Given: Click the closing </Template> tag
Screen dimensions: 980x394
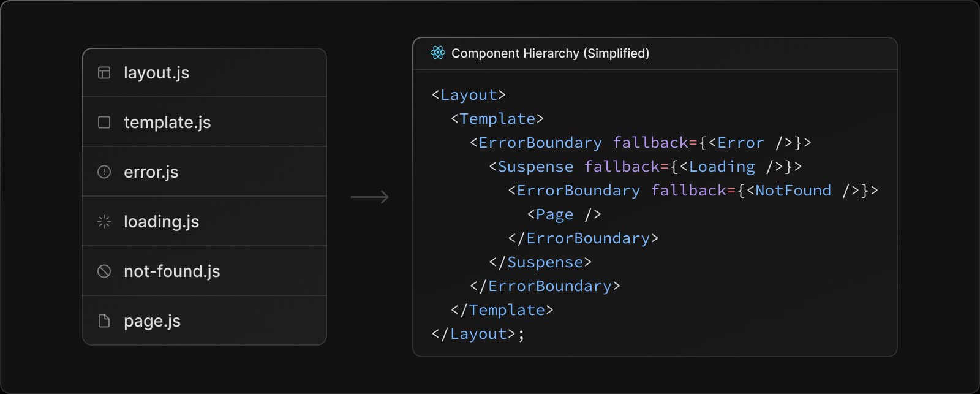Looking at the screenshot, I should [502, 310].
